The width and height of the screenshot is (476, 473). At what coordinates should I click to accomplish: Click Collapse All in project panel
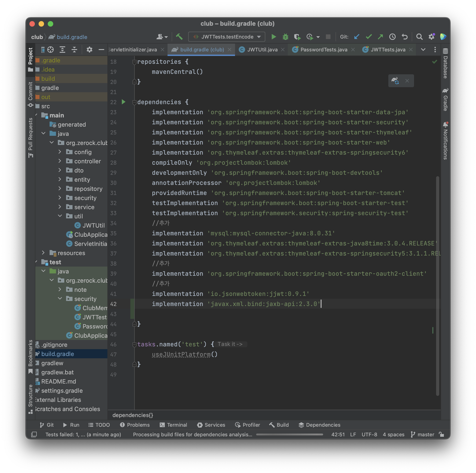[74, 50]
